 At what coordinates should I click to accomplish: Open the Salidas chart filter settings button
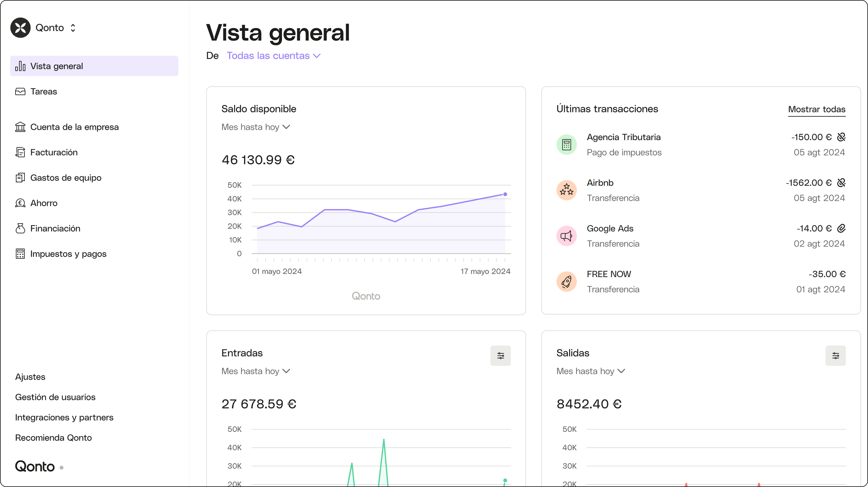[835, 356]
